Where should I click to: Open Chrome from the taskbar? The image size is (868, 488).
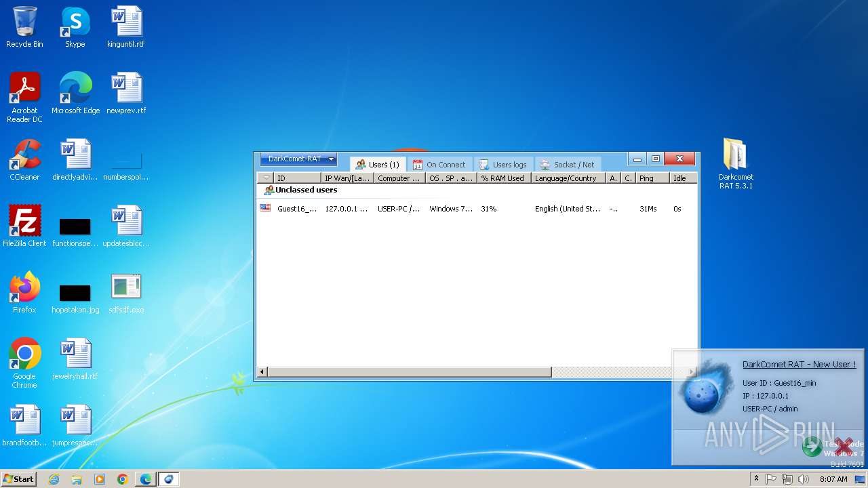(122, 479)
